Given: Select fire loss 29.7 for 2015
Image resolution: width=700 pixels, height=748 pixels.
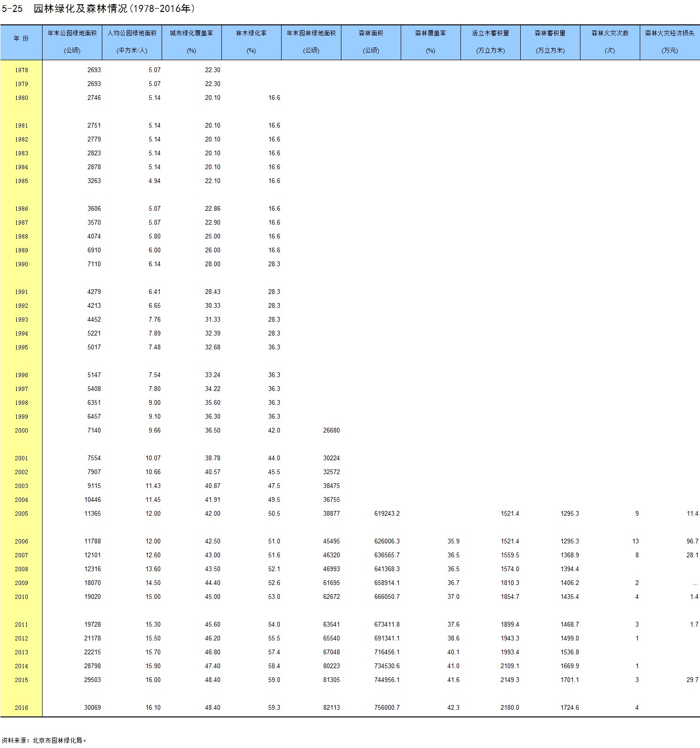Looking at the screenshot, I should click(692, 680).
